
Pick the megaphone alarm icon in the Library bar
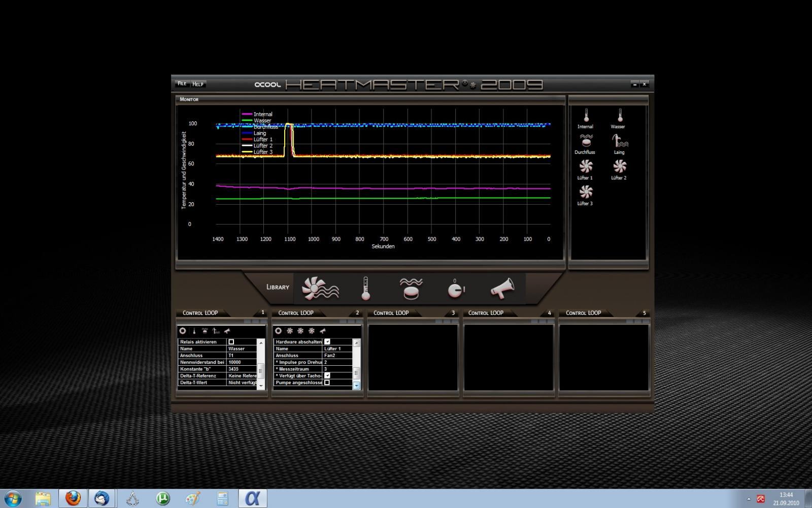point(502,288)
